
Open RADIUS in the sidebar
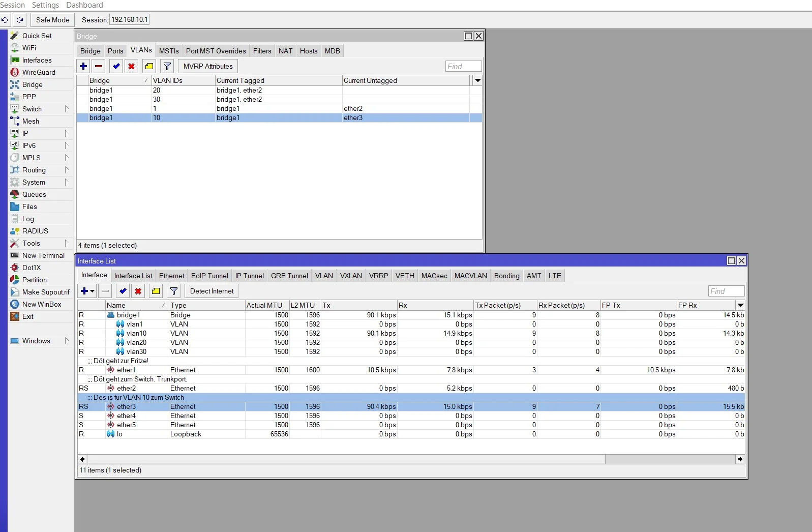(35, 231)
